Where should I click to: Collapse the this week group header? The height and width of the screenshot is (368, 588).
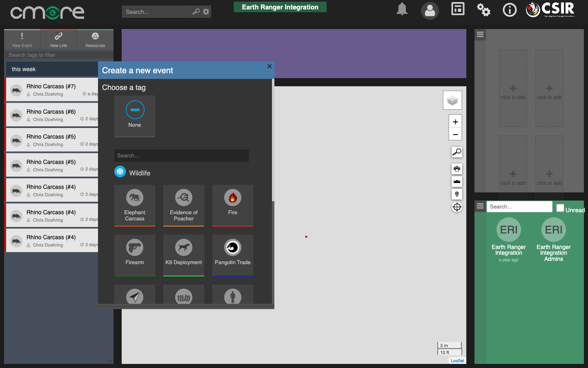pyautogui.click(x=52, y=69)
